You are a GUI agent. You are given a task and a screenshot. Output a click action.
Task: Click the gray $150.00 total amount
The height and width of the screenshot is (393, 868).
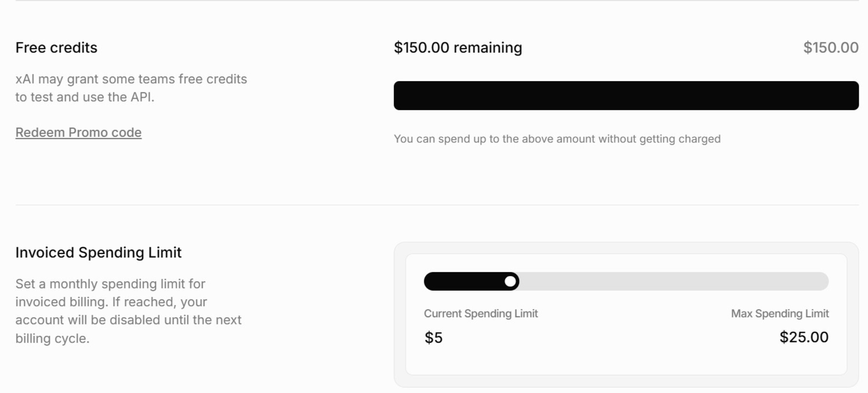click(831, 48)
